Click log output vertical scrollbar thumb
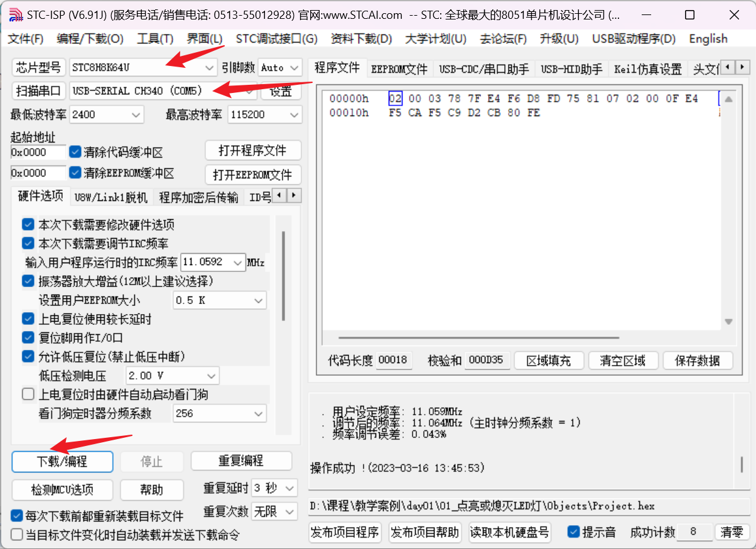The width and height of the screenshot is (756, 549). point(742,465)
